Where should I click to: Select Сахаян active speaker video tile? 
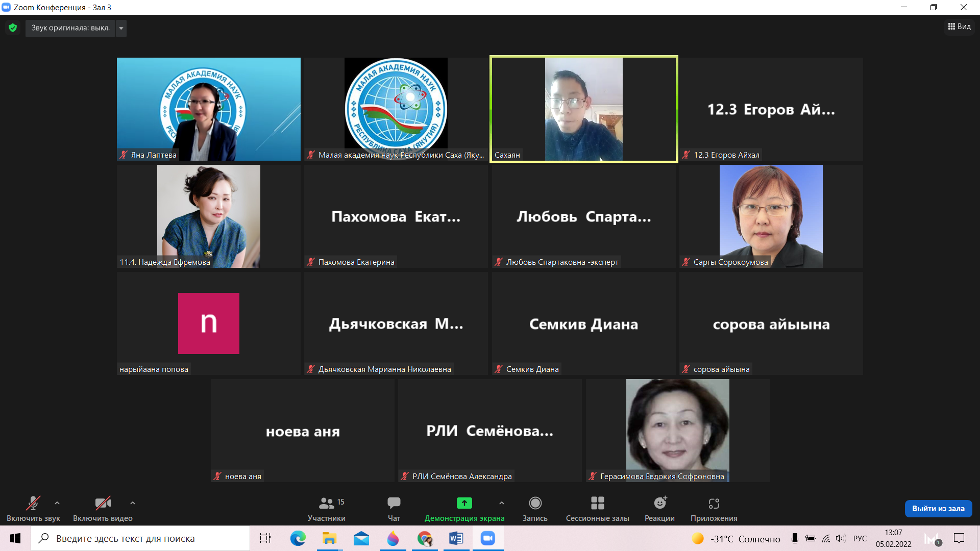coord(583,109)
